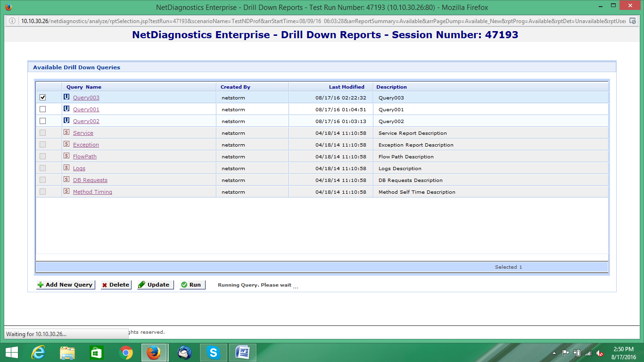Click the volume icon in system tray
Image resolution: width=644 pixels, height=362 pixels.
pos(600,353)
